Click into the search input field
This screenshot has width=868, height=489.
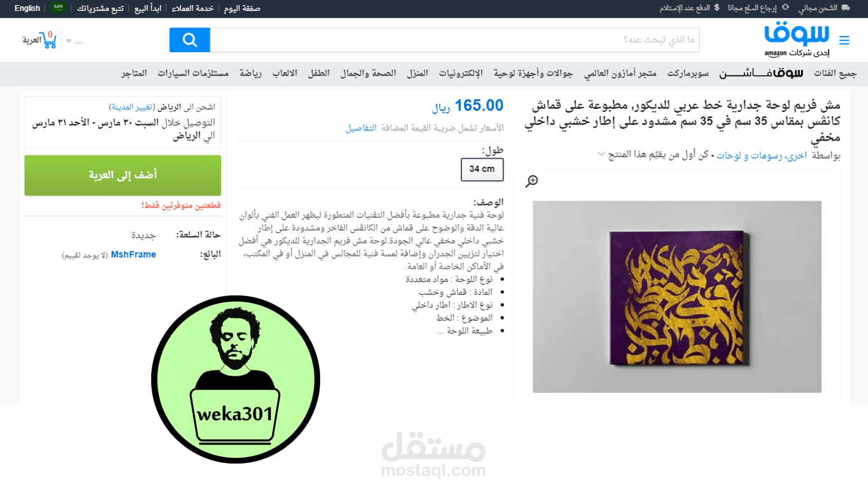coord(454,40)
